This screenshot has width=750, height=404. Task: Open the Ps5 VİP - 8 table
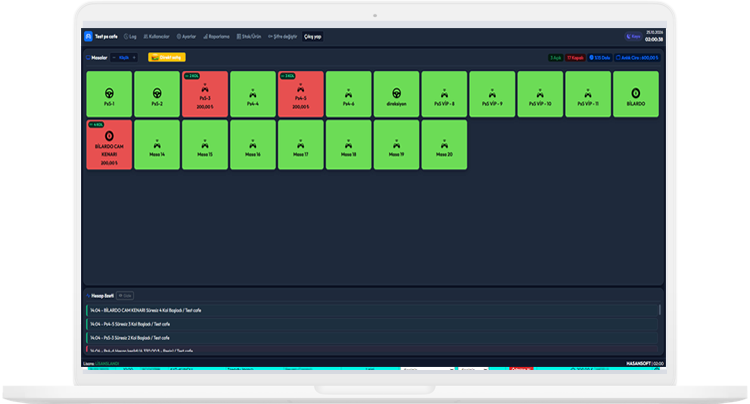tap(444, 94)
